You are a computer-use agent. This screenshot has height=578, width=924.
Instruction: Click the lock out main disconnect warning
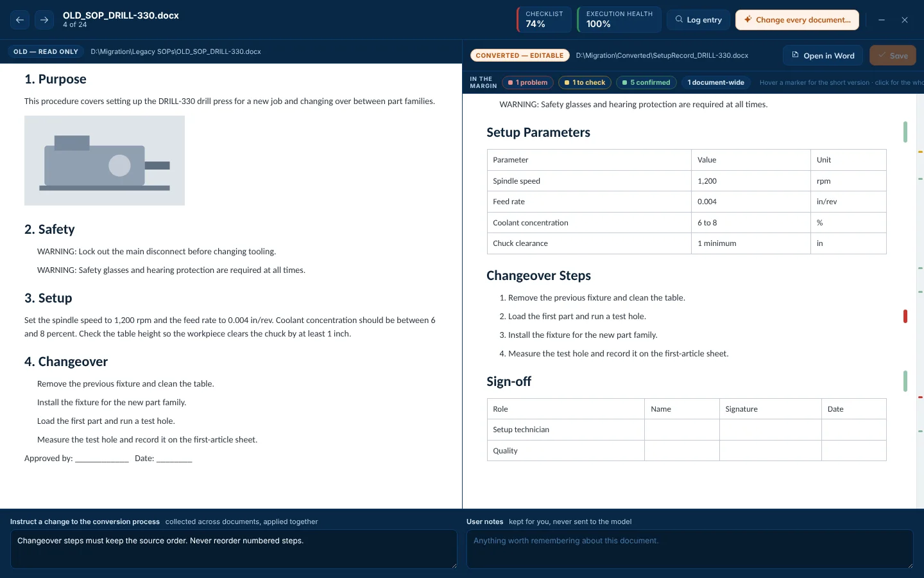click(x=157, y=252)
